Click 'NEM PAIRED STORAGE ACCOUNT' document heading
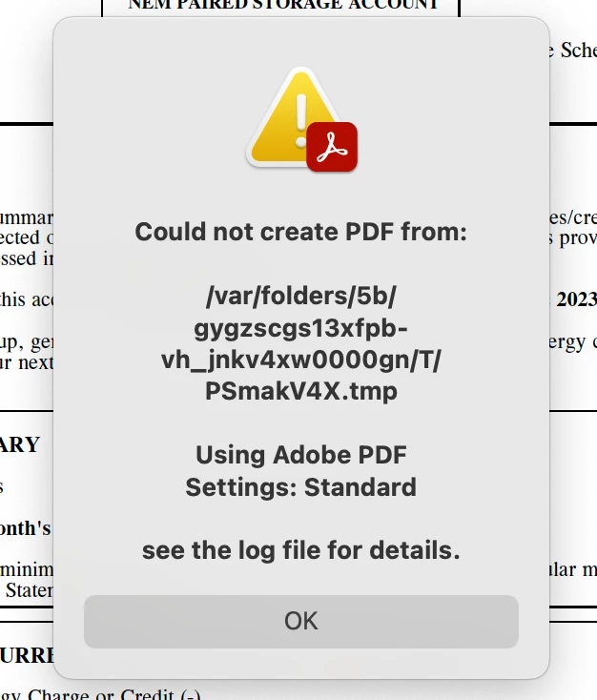This screenshot has width=597, height=700. tap(283, 5)
